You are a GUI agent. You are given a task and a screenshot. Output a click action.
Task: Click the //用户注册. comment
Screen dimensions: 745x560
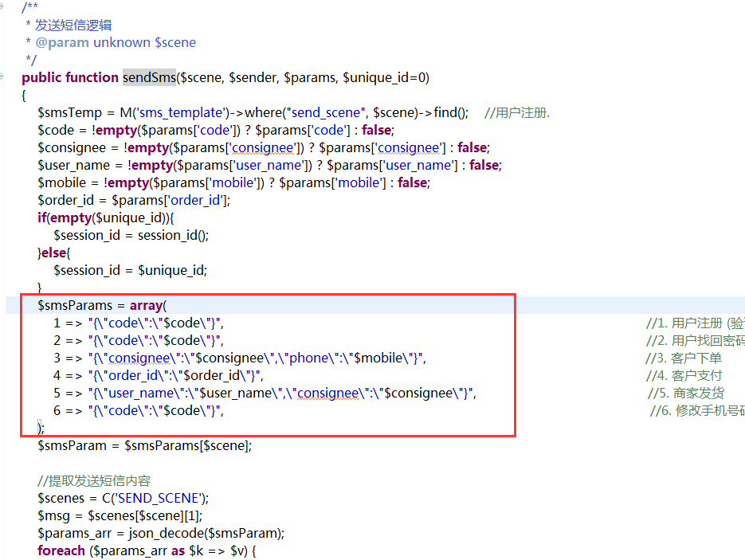516,113
